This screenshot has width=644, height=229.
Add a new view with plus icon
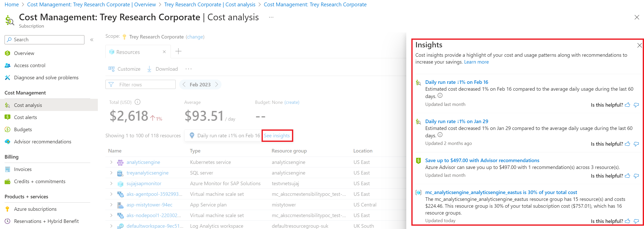coord(178,51)
